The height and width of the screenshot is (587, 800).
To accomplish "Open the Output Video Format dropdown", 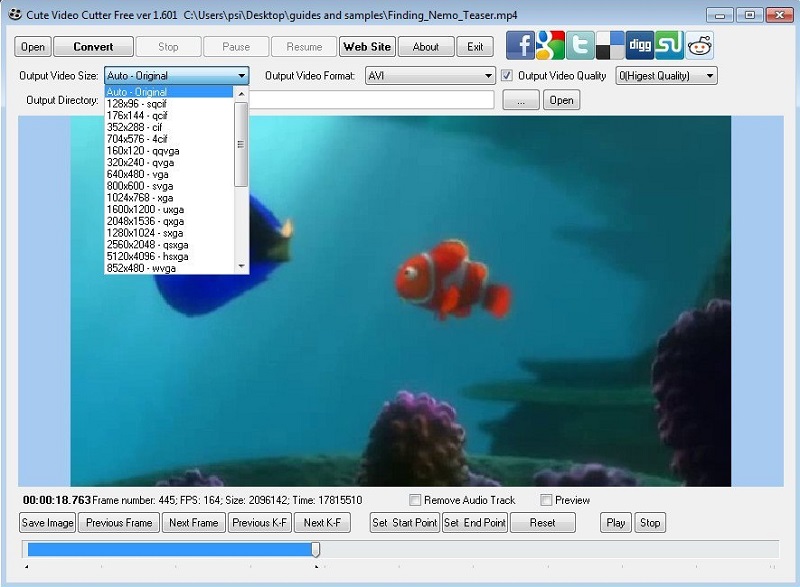I will pyautogui.click(x=488, y=75).
